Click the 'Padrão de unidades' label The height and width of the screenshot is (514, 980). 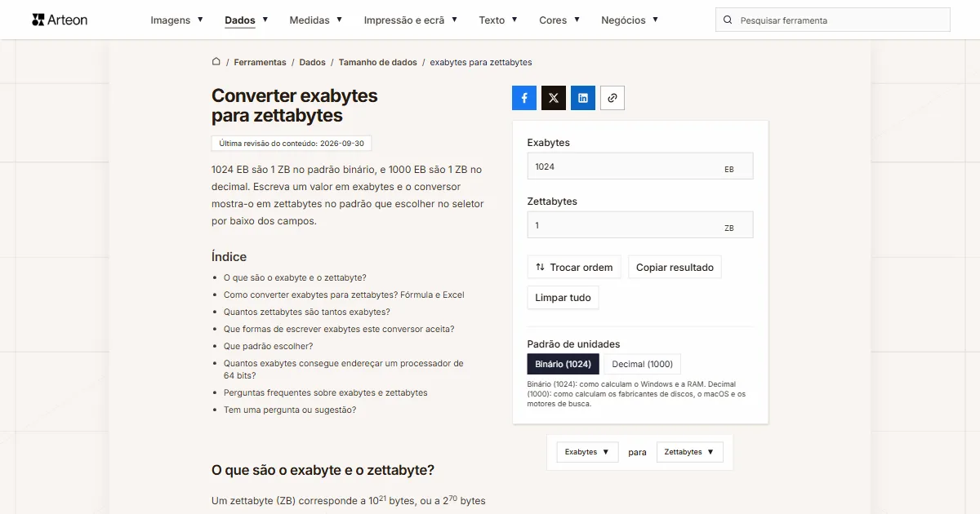[x=574, y=344]
